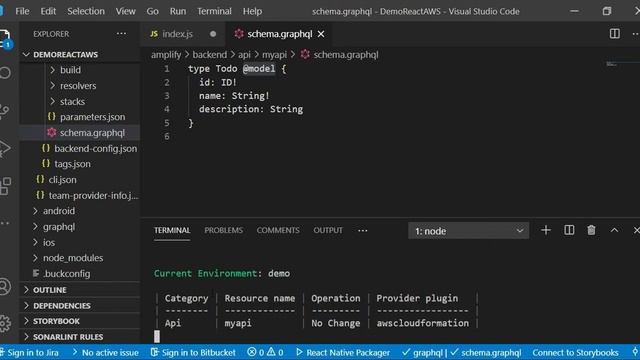The height and width of the screenshot is (360, 640).
Task: Open parameters.json in explorer
Action: (80, 117)
